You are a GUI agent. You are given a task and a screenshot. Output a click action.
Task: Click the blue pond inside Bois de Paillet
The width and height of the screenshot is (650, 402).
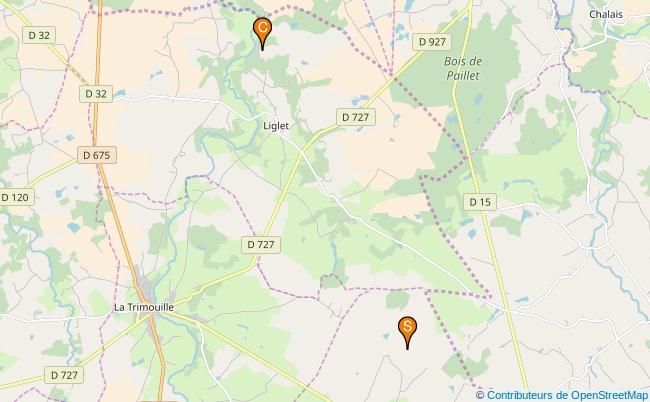click(479, 99)
